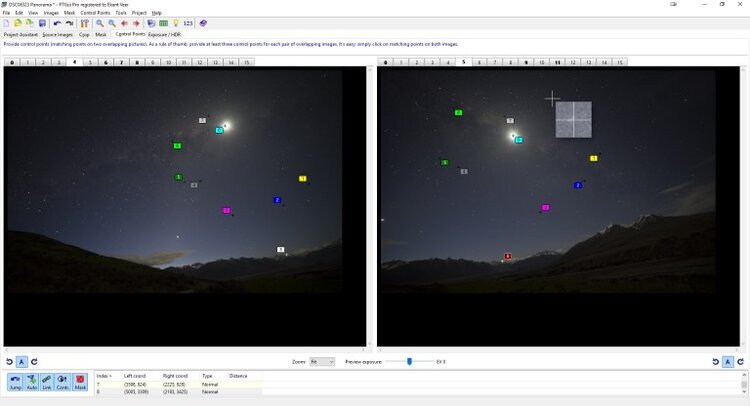Rotate left image clockwise

click(x=34, y=362)
